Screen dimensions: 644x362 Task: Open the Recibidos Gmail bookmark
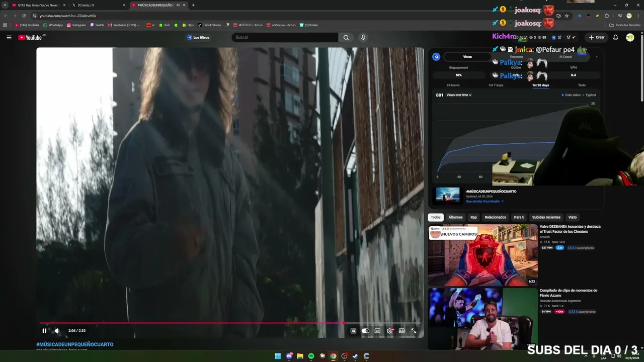[124, 25]
